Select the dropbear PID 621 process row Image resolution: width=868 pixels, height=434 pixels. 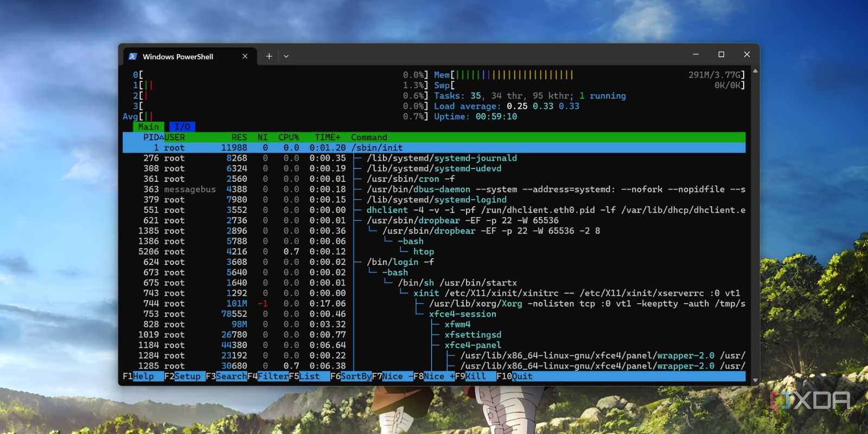coord(434,220)
